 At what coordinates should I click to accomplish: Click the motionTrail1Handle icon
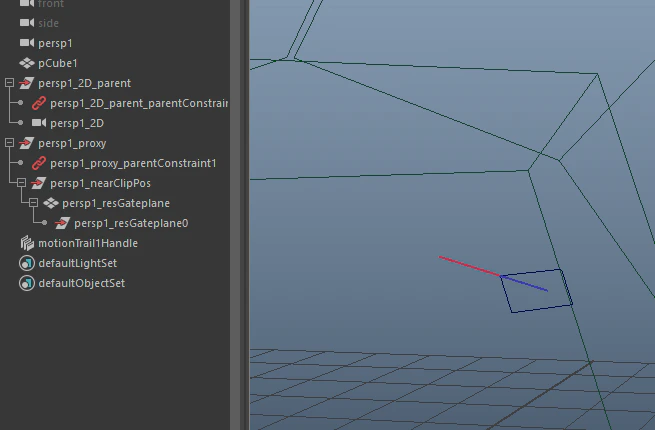pyautogui.click(x=27, y=243)
